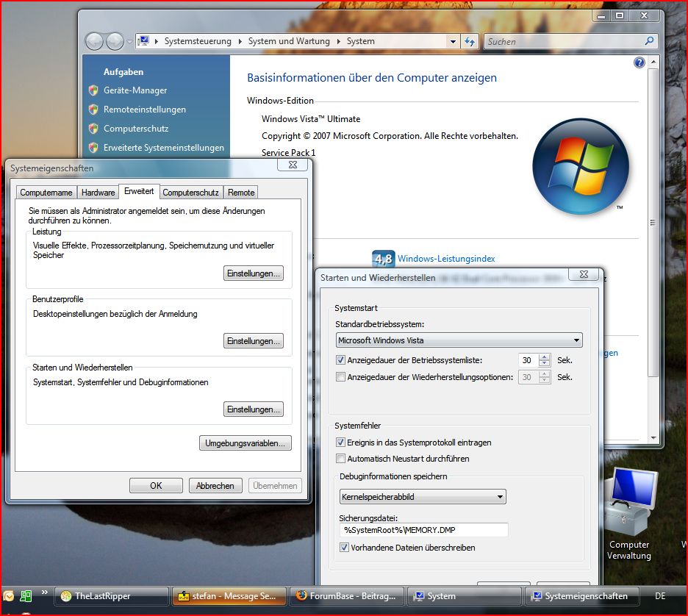Click the Sicherungsdatei text field
The width and height of the screenshot is (688, 616).
tap(424, 530)
